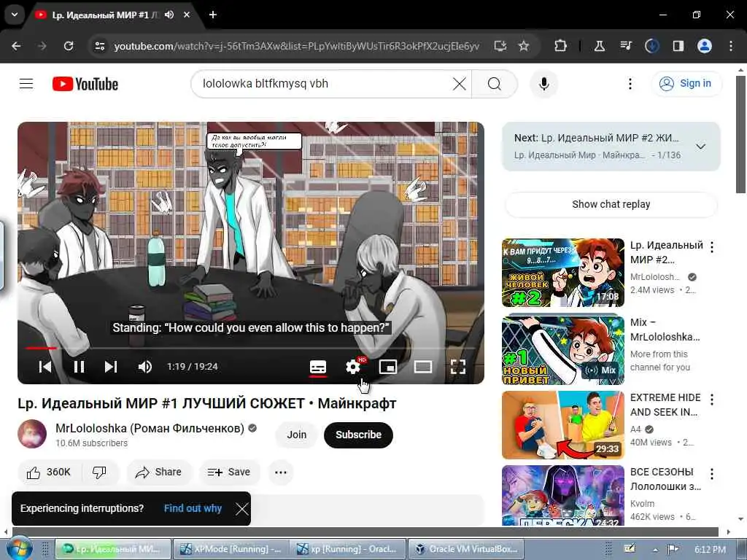747x560 pixels.
Task: Open the Windows Start orb
Action: [19, 548]
